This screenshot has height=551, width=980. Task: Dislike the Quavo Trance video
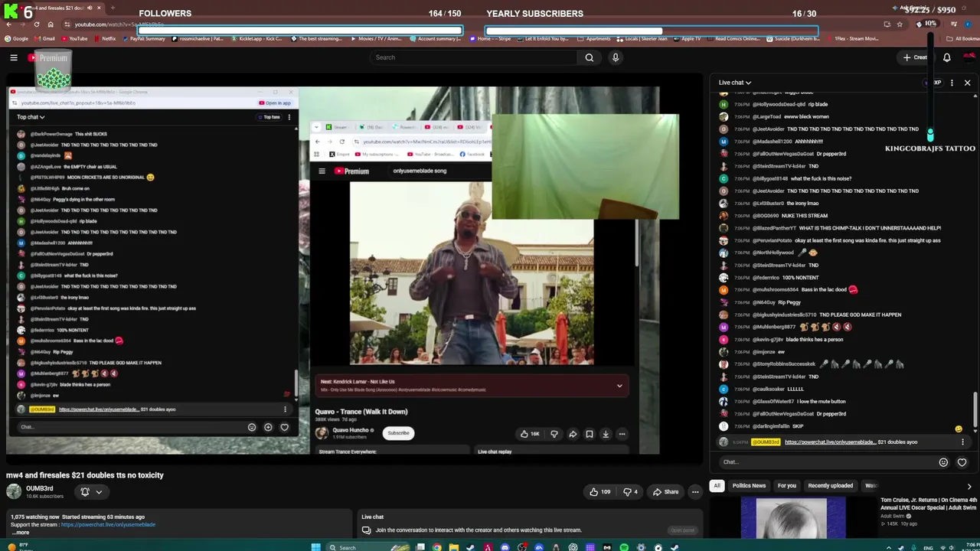(x=554, y=434)
